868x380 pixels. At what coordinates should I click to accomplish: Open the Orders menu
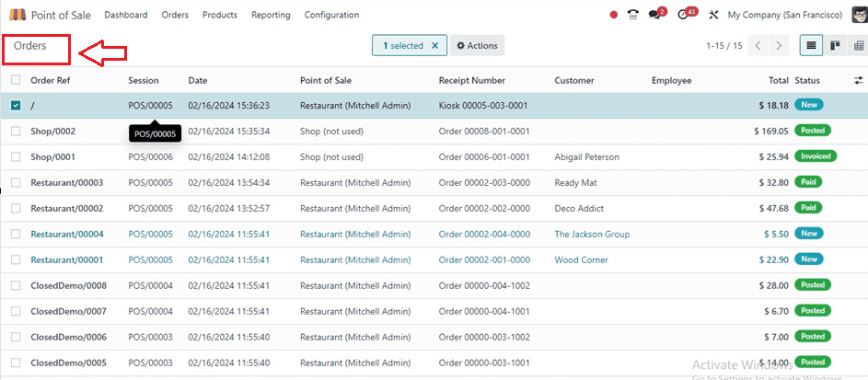click(175, 15)
